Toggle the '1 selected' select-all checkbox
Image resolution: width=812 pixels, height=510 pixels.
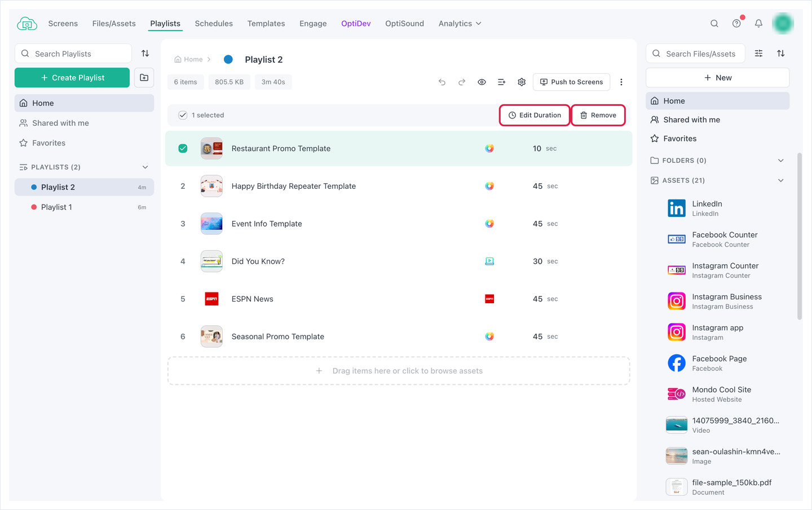[183, 115]
